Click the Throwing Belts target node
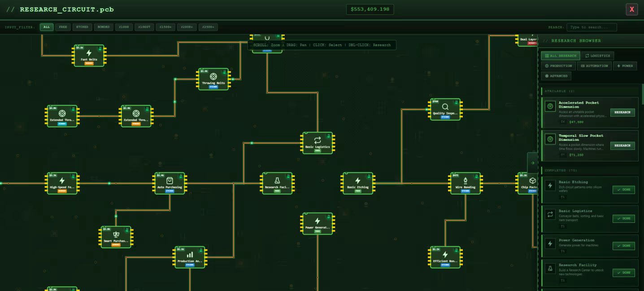644x291 pixels. pyautogui.click(x=213, y=79)
